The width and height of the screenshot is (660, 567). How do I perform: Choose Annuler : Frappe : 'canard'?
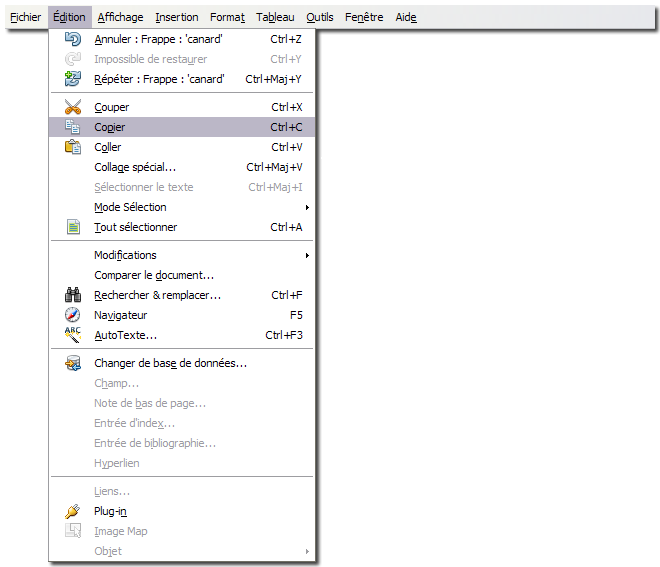pyautogui.click(x=182, y=39)
